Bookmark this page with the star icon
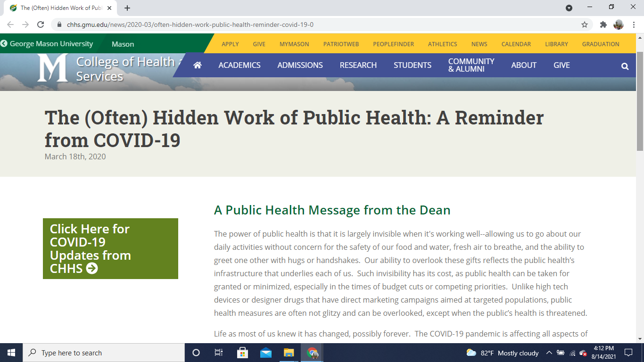The image size is (644, 362). click(x=585, y=25)
